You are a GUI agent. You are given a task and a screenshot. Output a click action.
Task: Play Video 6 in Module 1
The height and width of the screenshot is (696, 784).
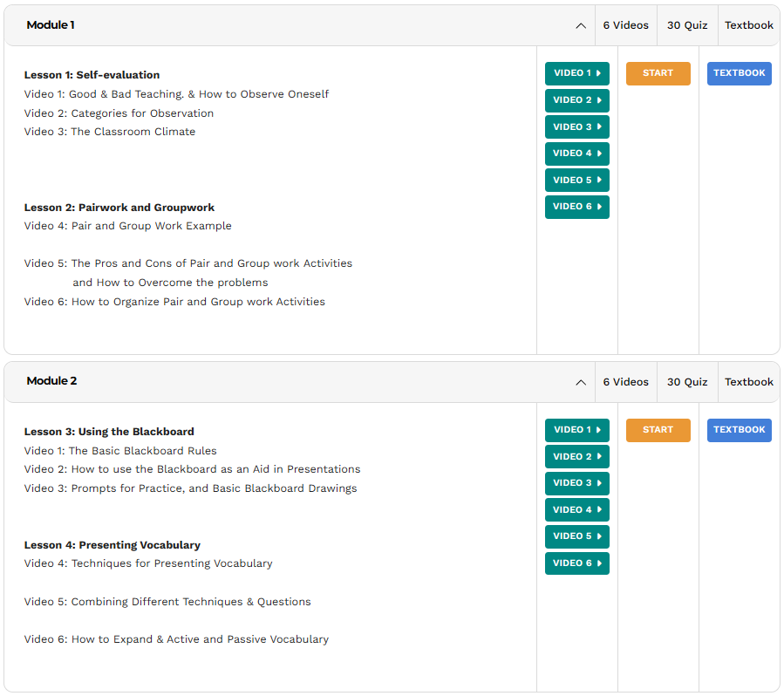click(576, 207)
